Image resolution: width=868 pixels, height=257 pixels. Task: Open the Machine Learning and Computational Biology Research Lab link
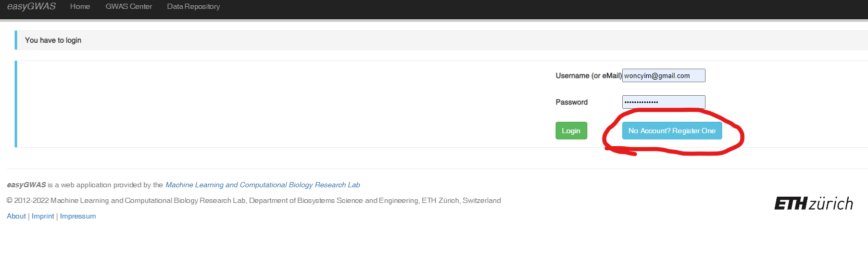coord(262,185)
